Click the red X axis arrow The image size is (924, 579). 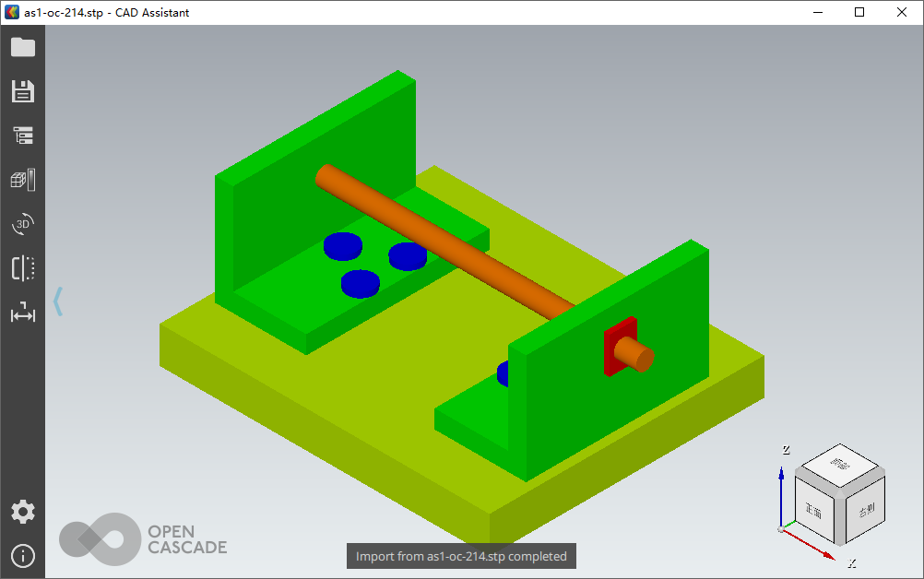tap(811, 544)
